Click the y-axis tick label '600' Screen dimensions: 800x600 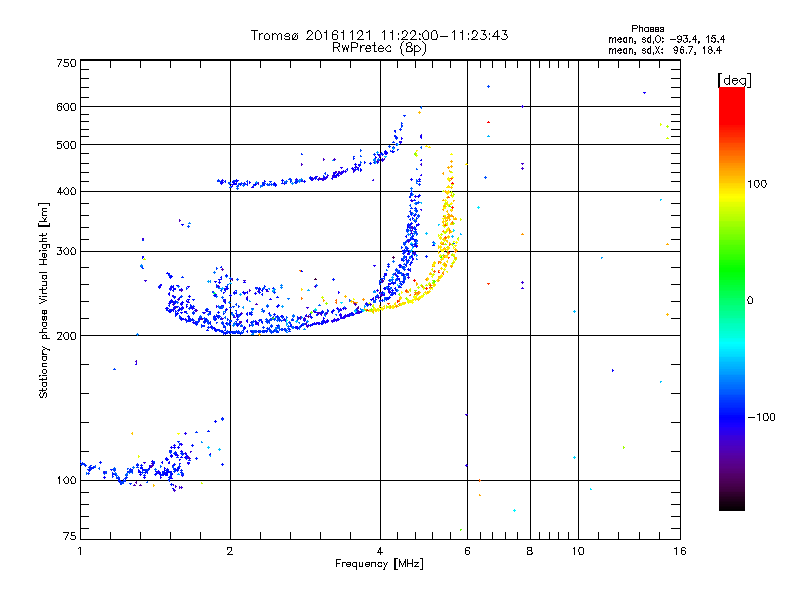(67, 107)
